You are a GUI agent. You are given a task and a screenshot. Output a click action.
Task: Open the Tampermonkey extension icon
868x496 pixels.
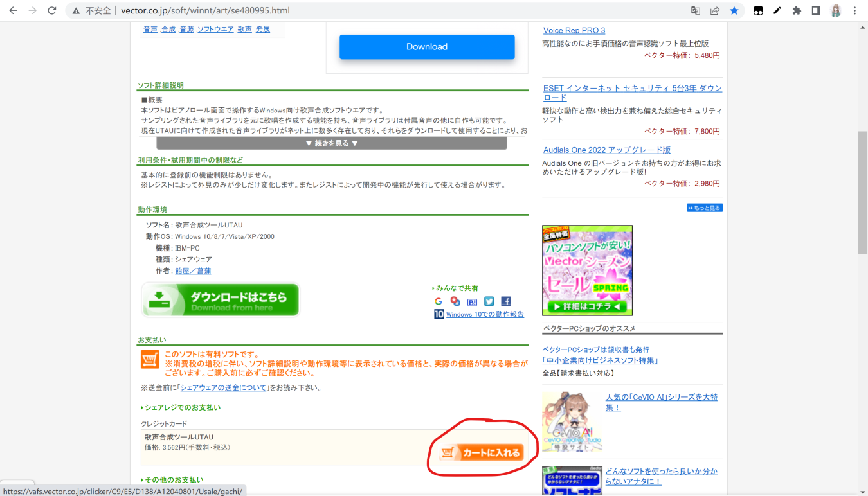pyautogui.click(x=759, y=11)
